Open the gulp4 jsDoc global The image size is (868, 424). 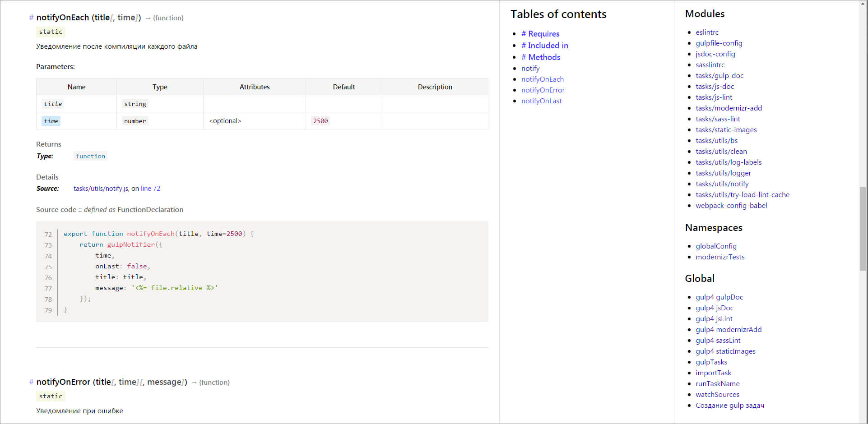[715, 308]
